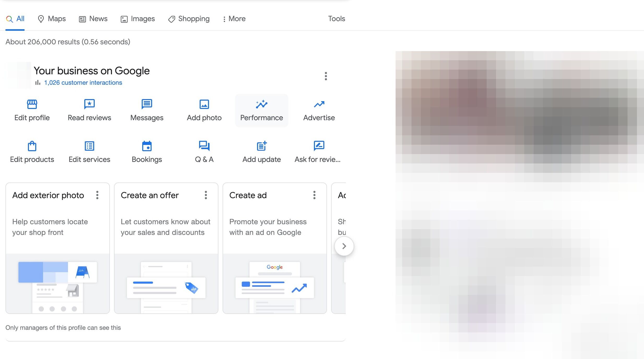Click 'Help customers locate your shop front' text
This screenshot has width=644, height=359.
coord(50,227)
